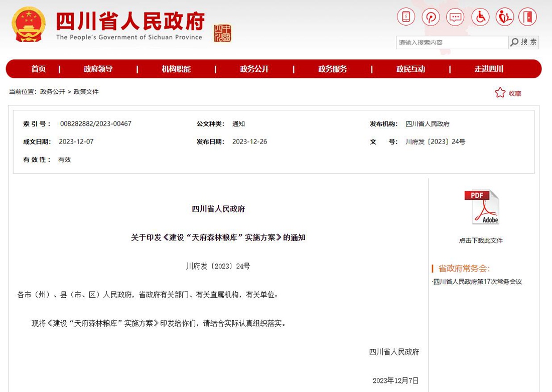Download the file via PDF Adobe icon
The width and height of the screenshot is (552, 392).
tap(482, 207)
